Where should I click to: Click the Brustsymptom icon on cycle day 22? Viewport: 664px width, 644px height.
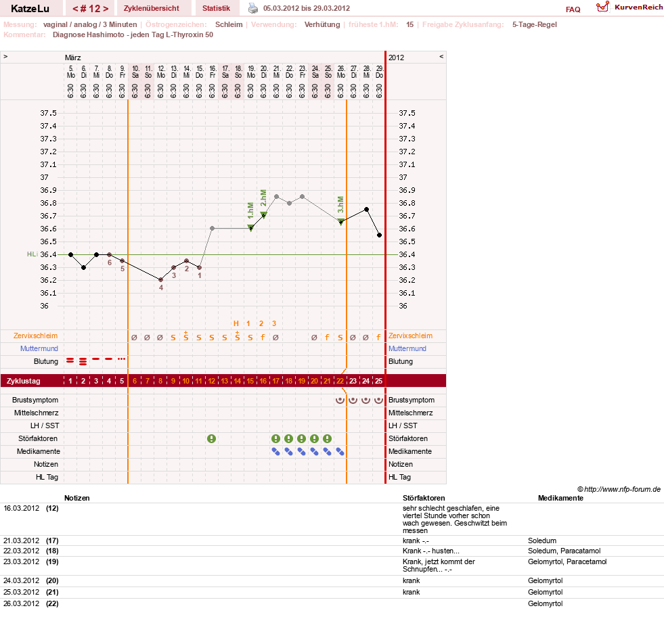(x=340, y=400)
